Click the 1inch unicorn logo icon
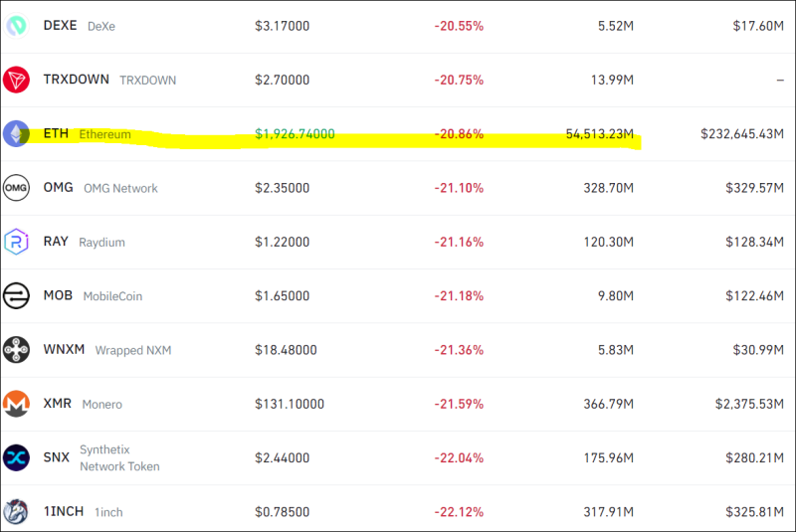This screenshot has height=532, width=796. [x=16, y=512]
